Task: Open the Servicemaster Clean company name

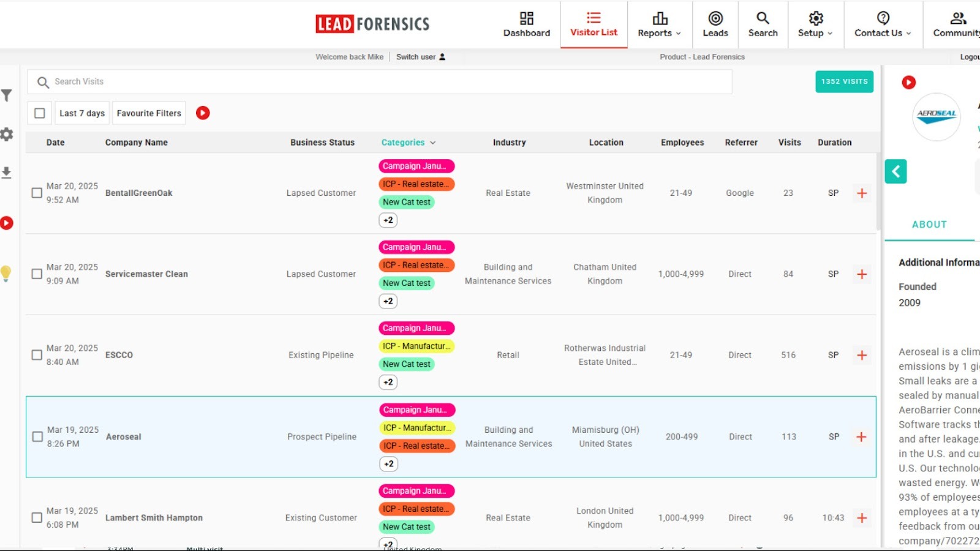Action: (146, 274)
